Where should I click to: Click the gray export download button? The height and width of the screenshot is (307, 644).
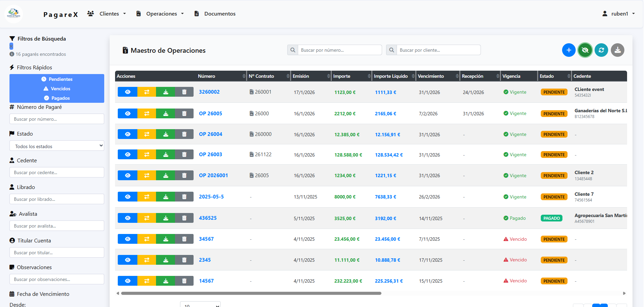tap(617, 50)
